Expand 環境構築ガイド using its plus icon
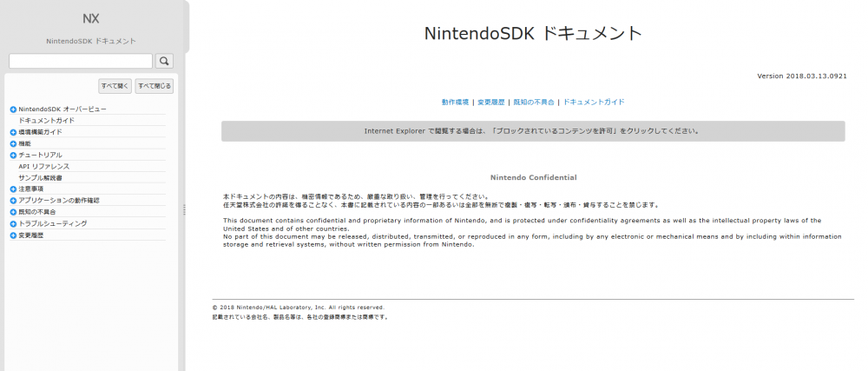 click(x=13, y=132)
